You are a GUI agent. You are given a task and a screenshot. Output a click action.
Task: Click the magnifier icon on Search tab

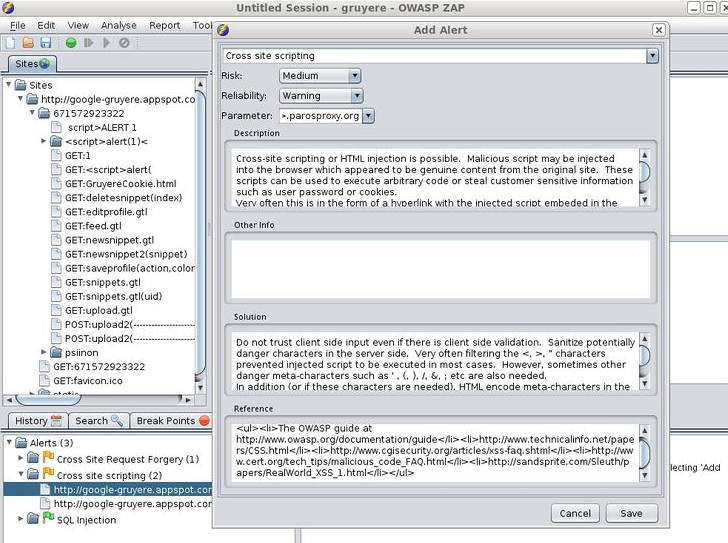(x=117, y=420)
